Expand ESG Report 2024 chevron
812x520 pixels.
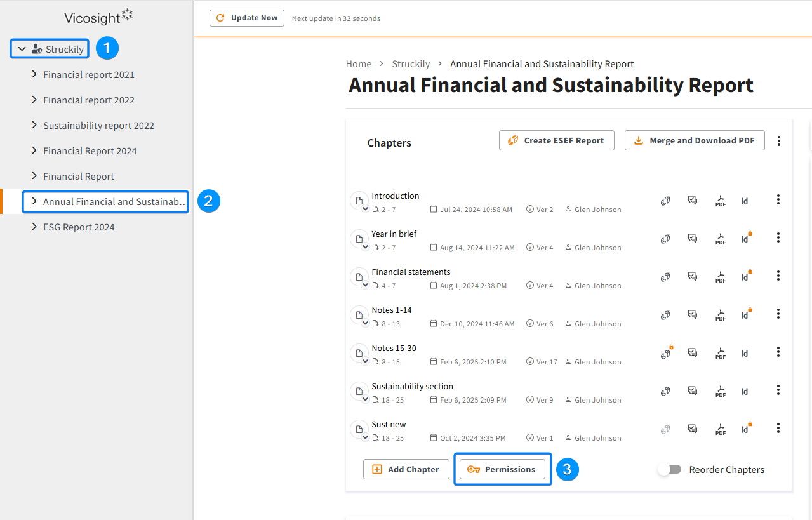pos(34,227)
